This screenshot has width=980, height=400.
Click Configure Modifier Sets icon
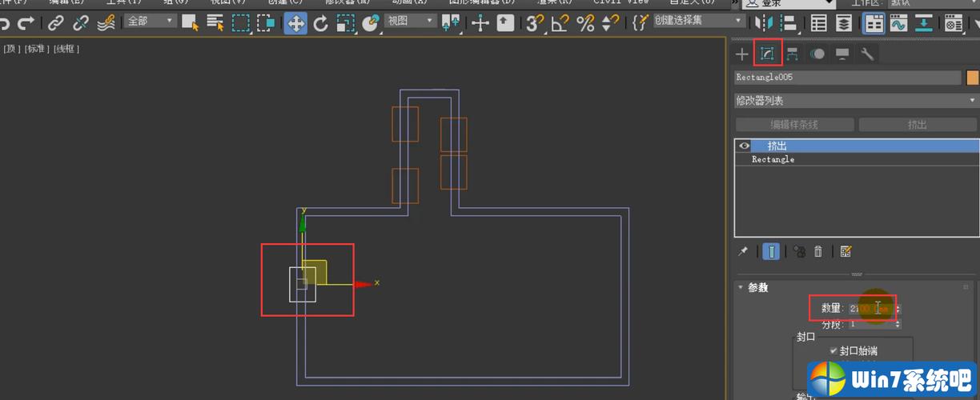coord(846,251)
